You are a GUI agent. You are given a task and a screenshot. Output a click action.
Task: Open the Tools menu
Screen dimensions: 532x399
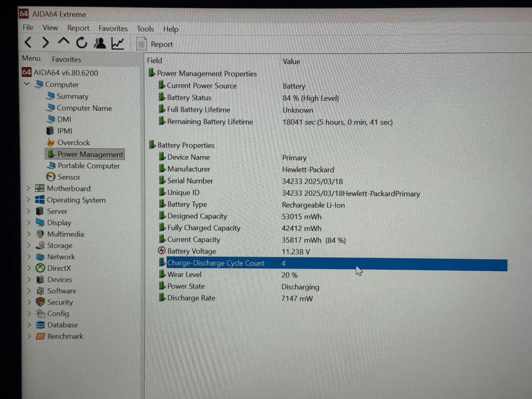pyautogui.click(x=145, y=29)
